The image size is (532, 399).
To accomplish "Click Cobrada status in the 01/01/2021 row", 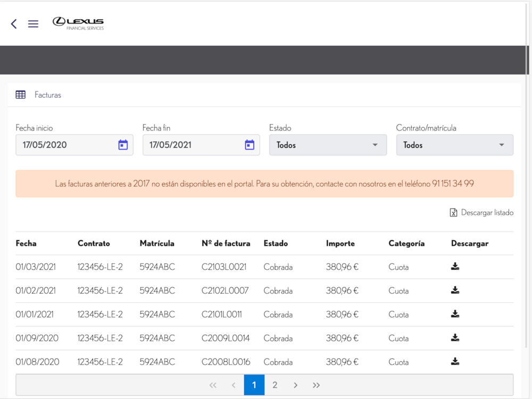I will 278,314.
